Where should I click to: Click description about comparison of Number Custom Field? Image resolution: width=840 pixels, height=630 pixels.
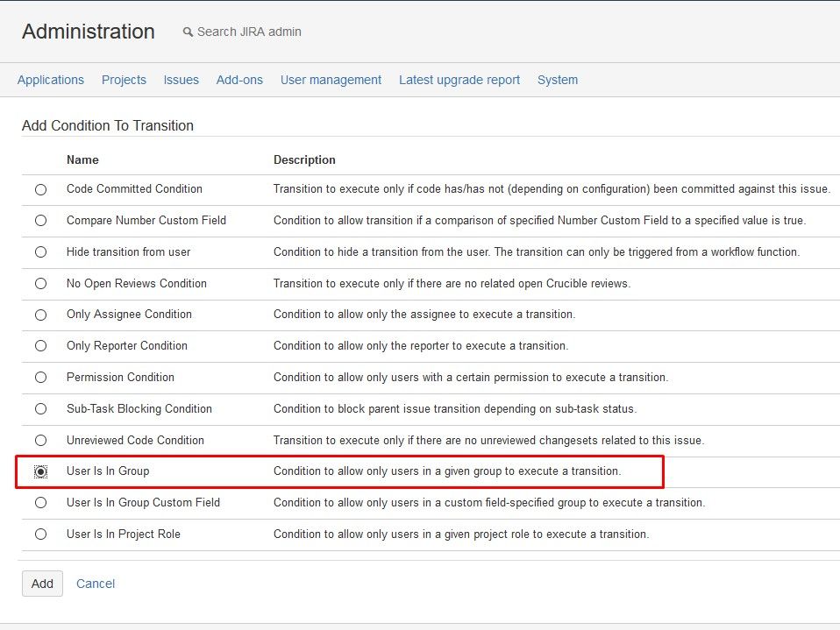(540, 221)
